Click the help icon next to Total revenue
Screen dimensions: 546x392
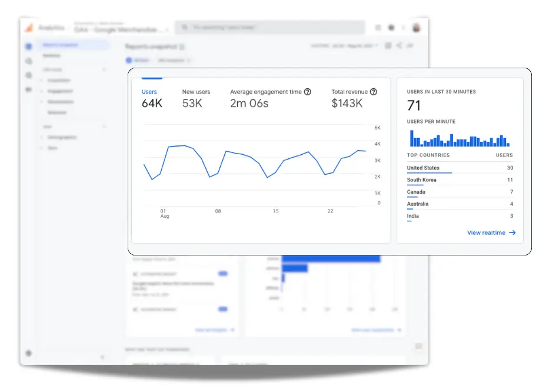click(375, 92)
